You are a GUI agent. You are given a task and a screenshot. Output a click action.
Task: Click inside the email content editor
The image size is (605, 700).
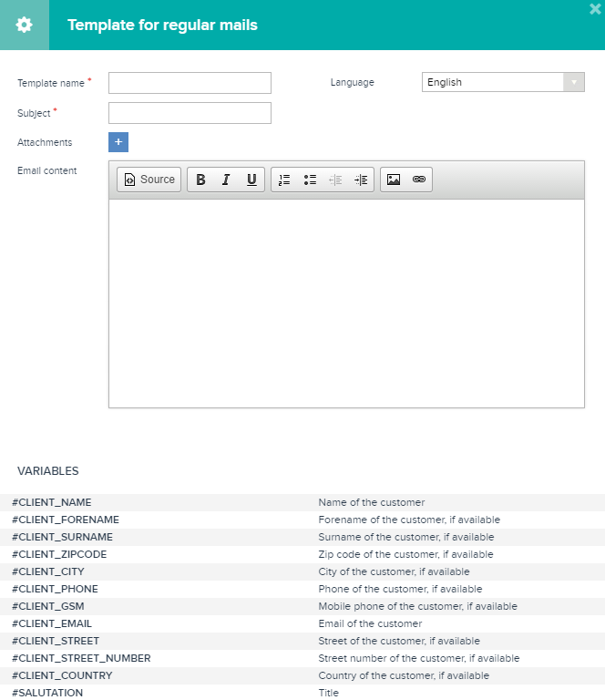click(346, 304)
